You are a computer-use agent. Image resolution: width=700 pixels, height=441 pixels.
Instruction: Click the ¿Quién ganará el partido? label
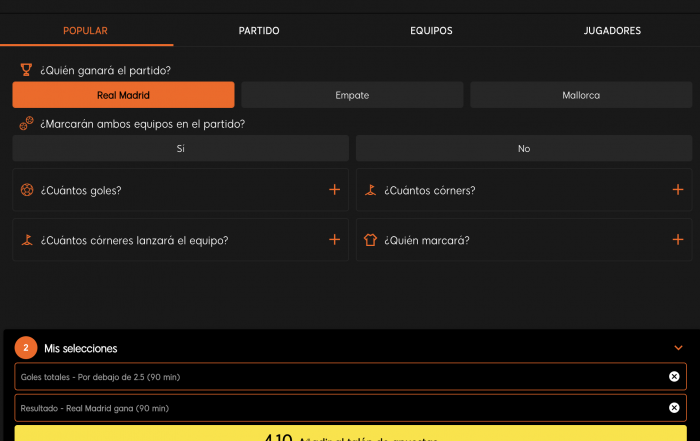point(105,71)
